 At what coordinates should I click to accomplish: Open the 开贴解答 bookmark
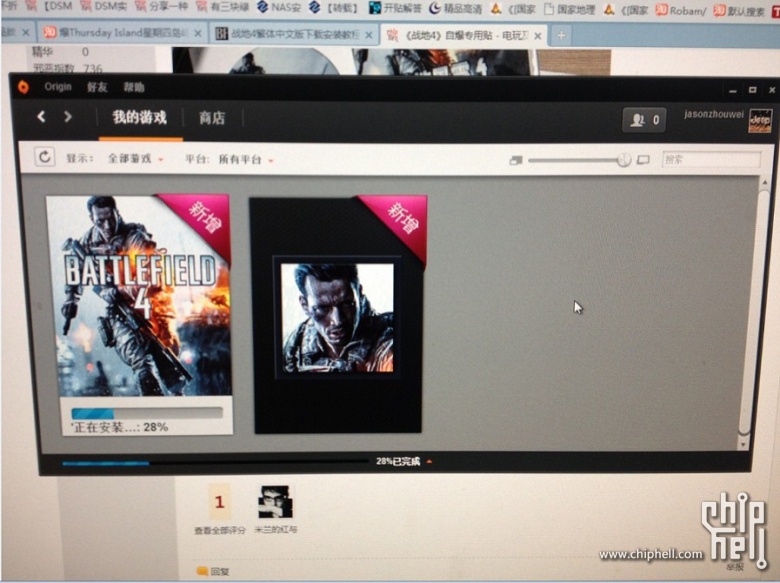pos(395,8)
